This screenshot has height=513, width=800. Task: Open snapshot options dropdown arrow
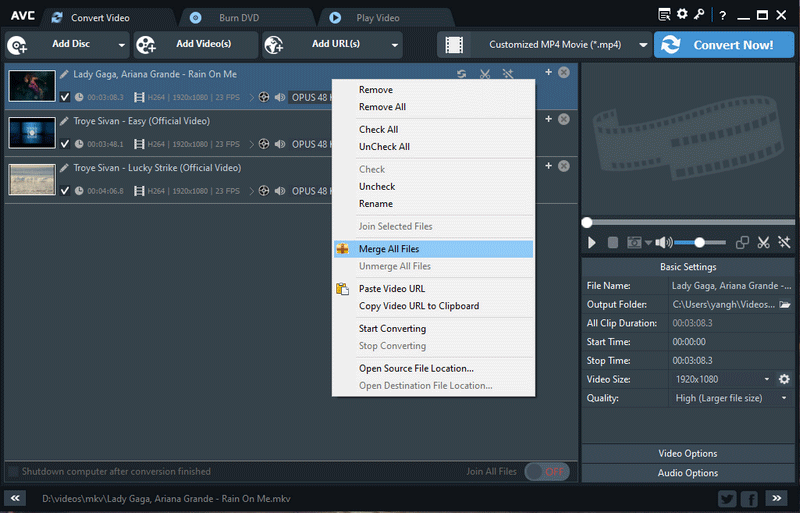[x=648, y=242]
